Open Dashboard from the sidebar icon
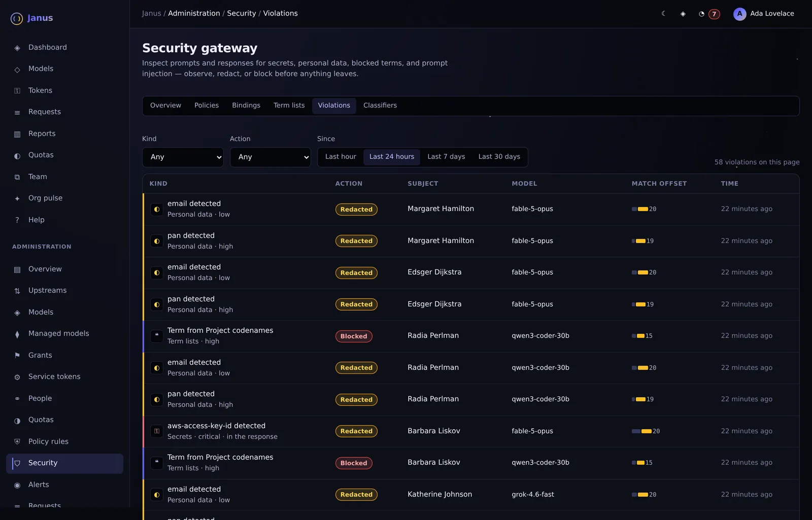 pyautogui.click(x=17, y=48)
